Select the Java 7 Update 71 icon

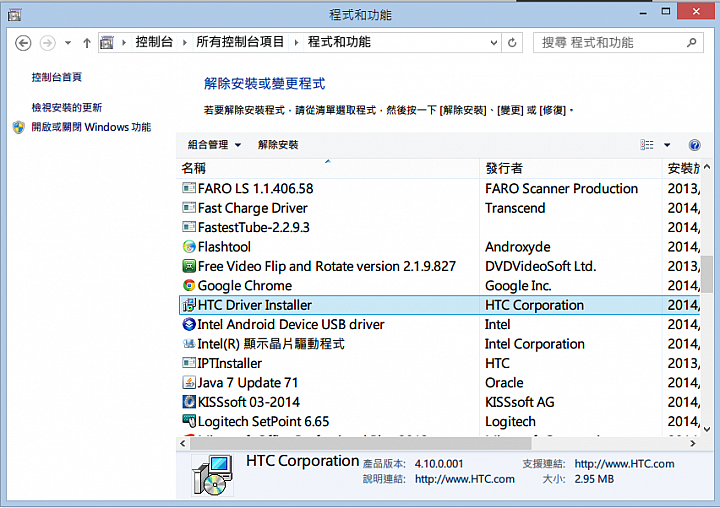pyautogui.click(x=189, y=382)
